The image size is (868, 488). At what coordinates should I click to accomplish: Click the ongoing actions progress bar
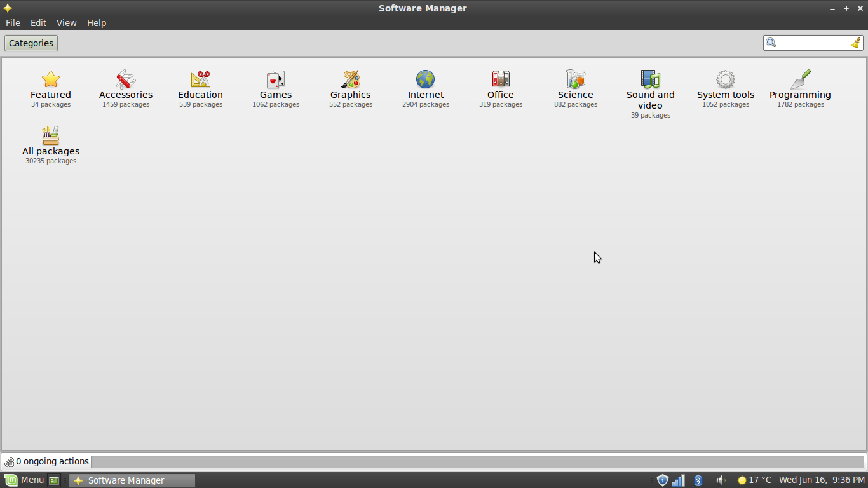coord(478,462)
